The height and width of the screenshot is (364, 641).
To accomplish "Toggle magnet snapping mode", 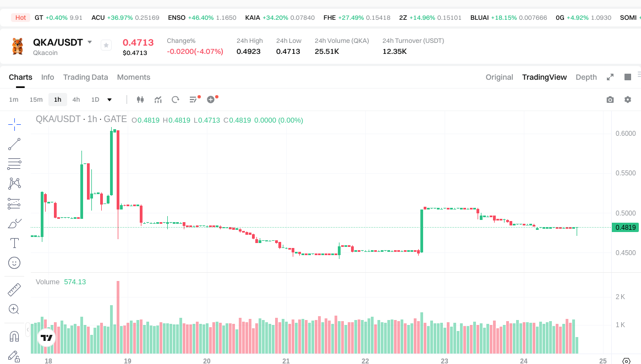I will coord(14,336).
